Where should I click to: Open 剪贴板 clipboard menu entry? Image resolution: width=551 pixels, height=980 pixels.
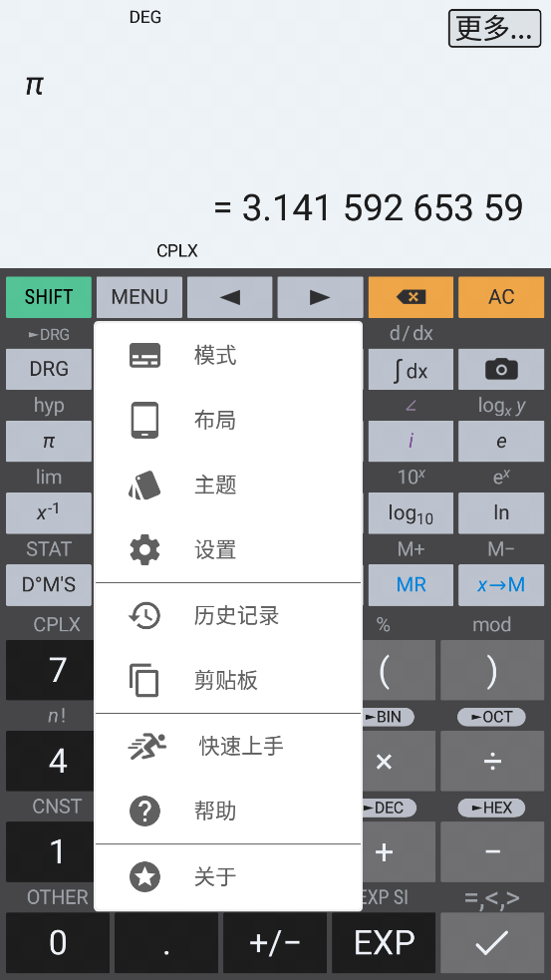pyautogui.click(x=228, y=680)
